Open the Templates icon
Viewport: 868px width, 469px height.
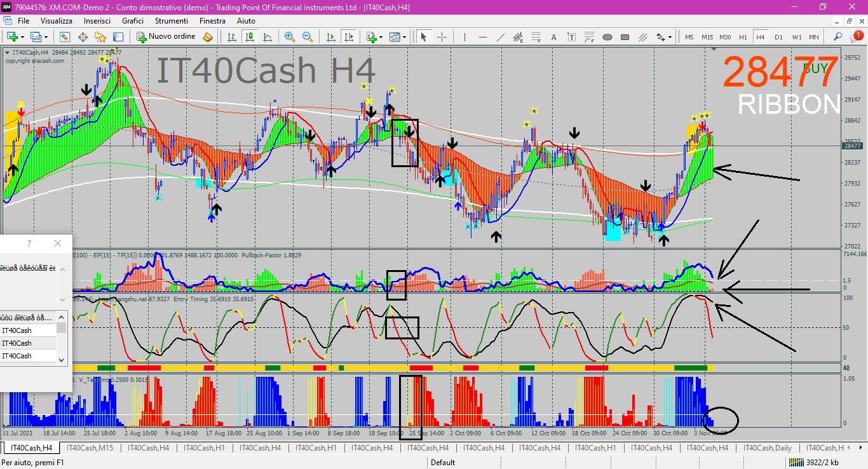coord(395,37)
